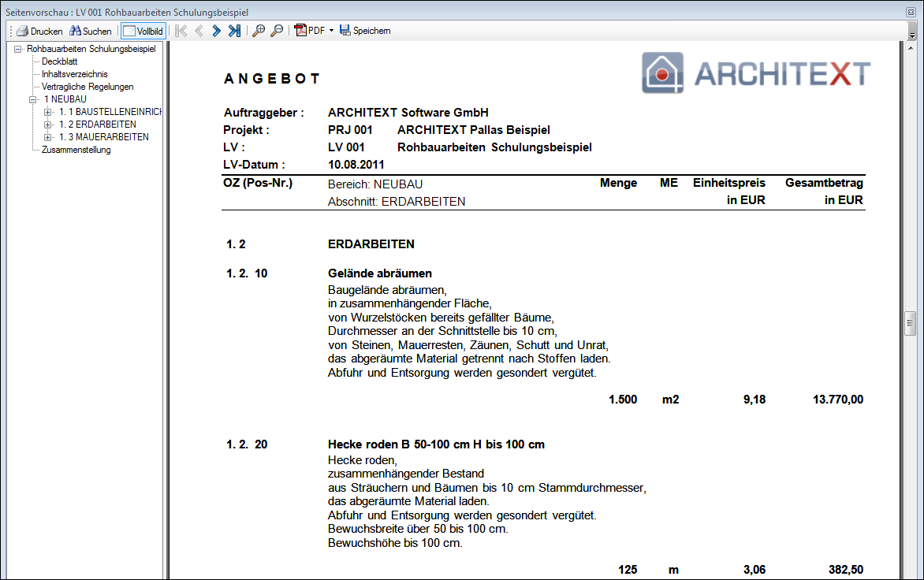Select Inhaltsverzeichnis in the tree
924x580 pixels.
75,74
